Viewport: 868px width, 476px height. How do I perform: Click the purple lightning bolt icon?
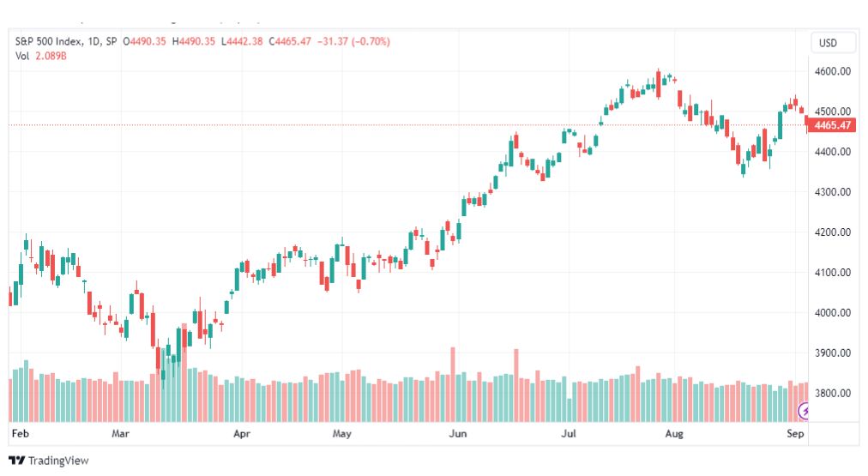pos(803,411)
